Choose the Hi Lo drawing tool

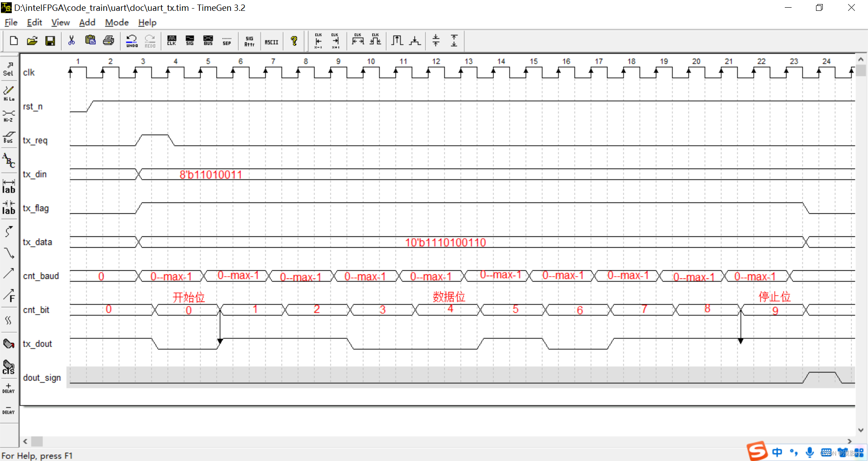9,93
